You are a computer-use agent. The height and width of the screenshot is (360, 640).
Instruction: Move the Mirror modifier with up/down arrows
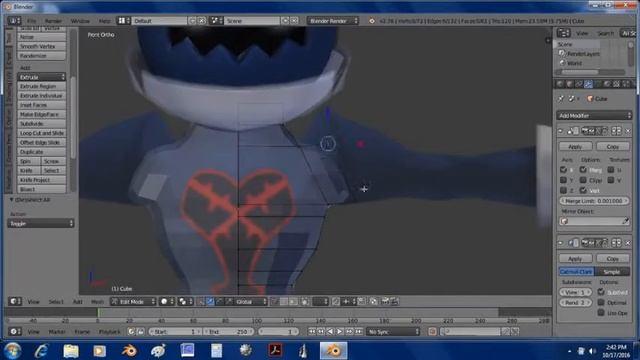[616, 131]
